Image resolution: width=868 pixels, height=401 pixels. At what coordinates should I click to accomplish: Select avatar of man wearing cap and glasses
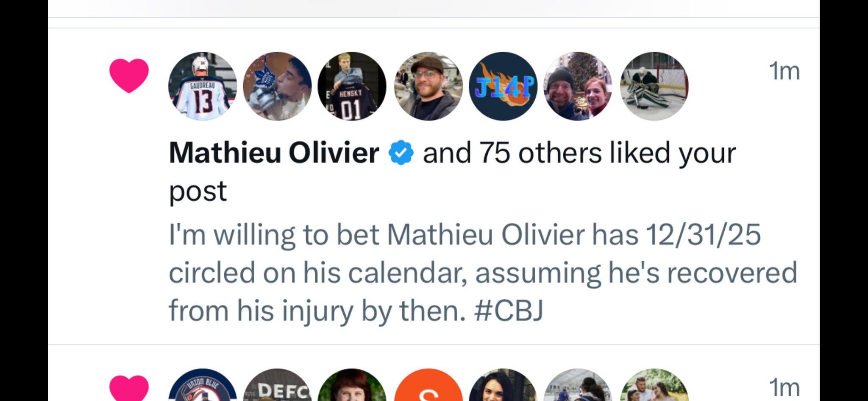[x=428, y=86]
